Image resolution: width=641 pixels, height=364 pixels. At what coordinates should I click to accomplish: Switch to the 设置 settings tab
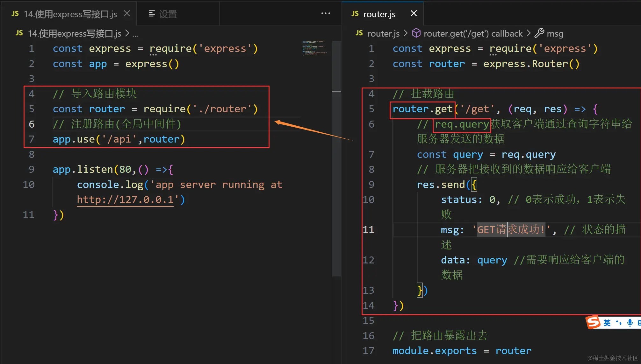(168, 14)
